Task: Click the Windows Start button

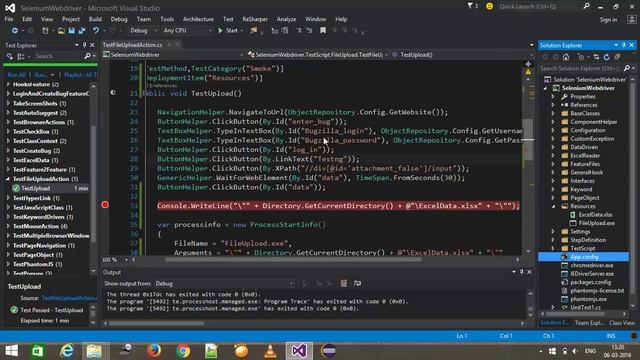Action: click(11, 351)
